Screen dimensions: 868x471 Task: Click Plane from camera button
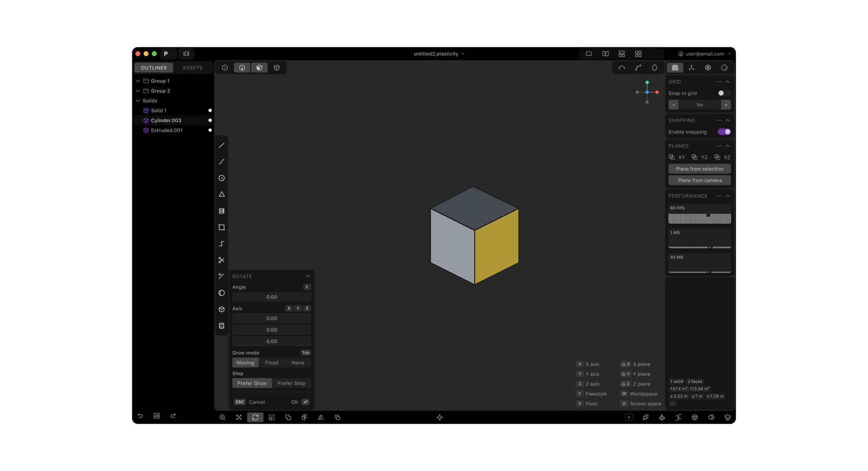click(699, 180)
